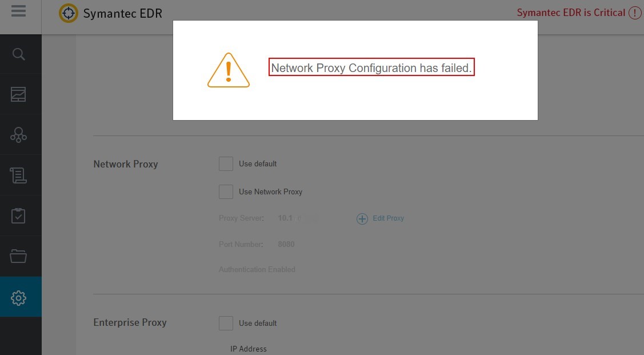Image resolution: width=644 pixels, height=355 pixels.
Task: Click 'Symantec EDR is Critical' status link
Action: (x=571, y=13)
